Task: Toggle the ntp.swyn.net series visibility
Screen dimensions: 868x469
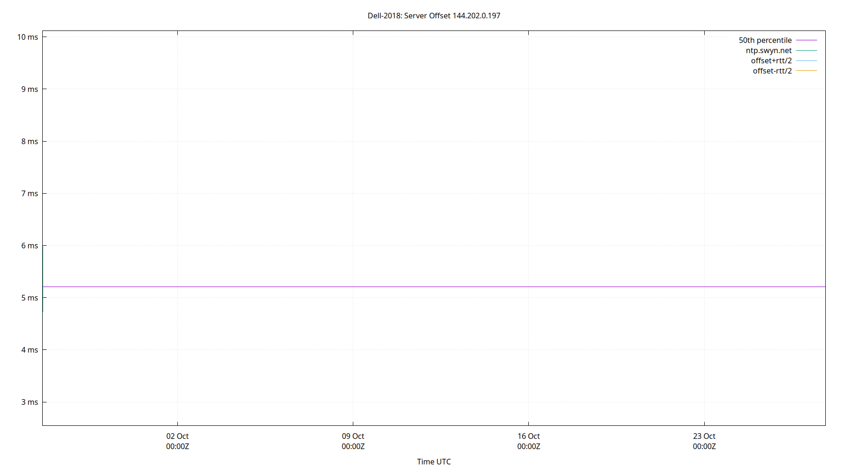Action: [769, 50]
